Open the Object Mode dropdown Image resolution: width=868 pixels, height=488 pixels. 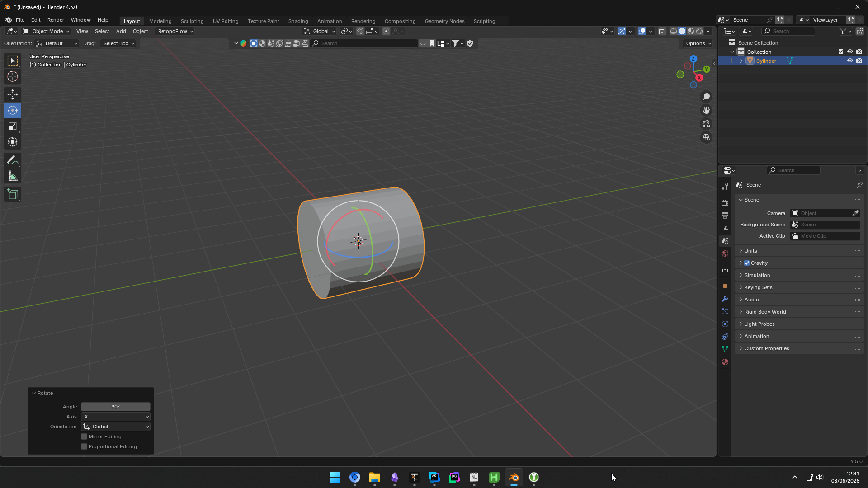pos(46,31)
